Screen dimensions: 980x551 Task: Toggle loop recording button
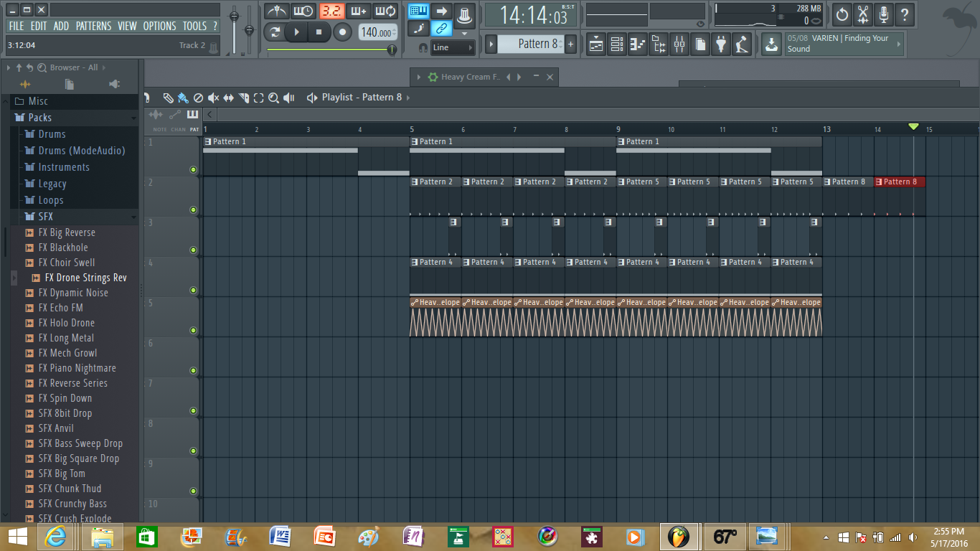tap(385, 11)
